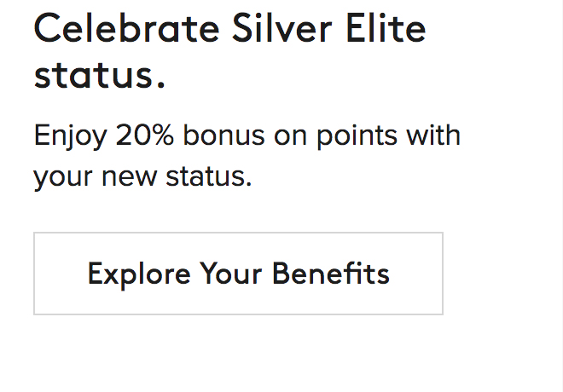Viewport: 563px width, 392px height.
Task: Click the Enjoy 20% bonus paragraph text
Action: point(247,157)
